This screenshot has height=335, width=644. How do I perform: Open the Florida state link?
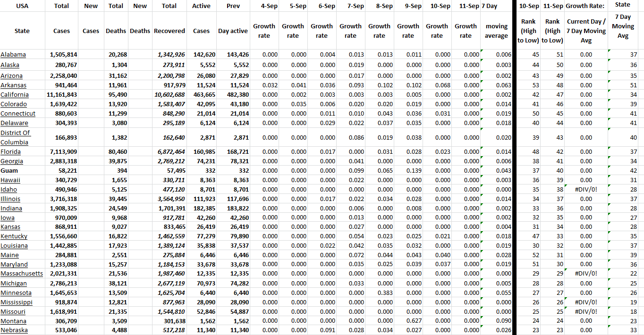coord(10,152)
